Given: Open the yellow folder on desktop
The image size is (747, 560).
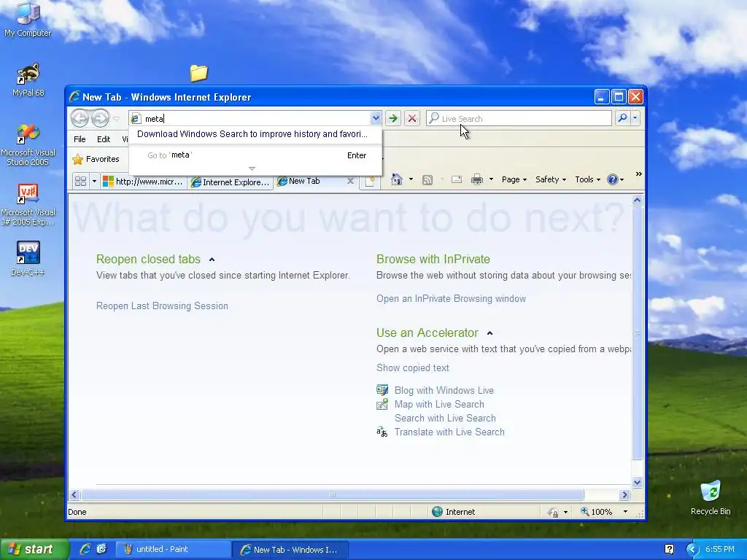Looking at the screenshot, I should (198, 73).
